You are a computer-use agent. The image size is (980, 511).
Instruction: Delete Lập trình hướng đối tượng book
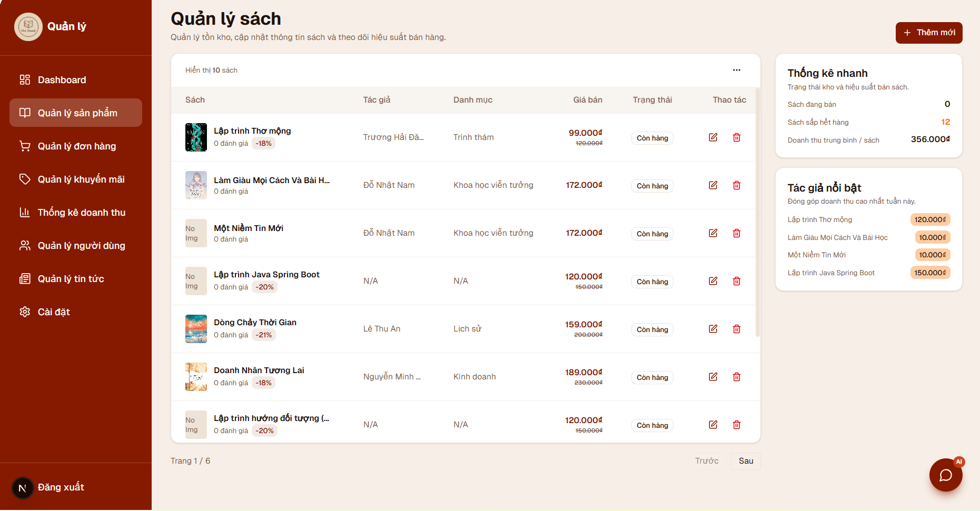point(737,425)
